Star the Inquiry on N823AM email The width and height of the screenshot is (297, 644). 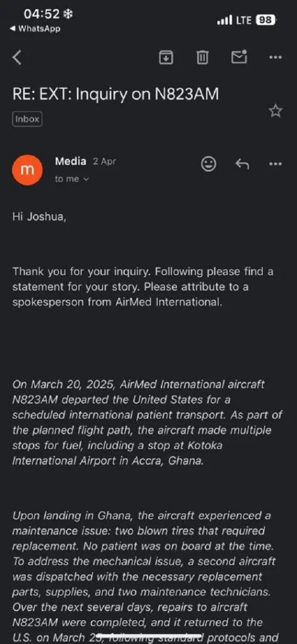click(275, 111)
